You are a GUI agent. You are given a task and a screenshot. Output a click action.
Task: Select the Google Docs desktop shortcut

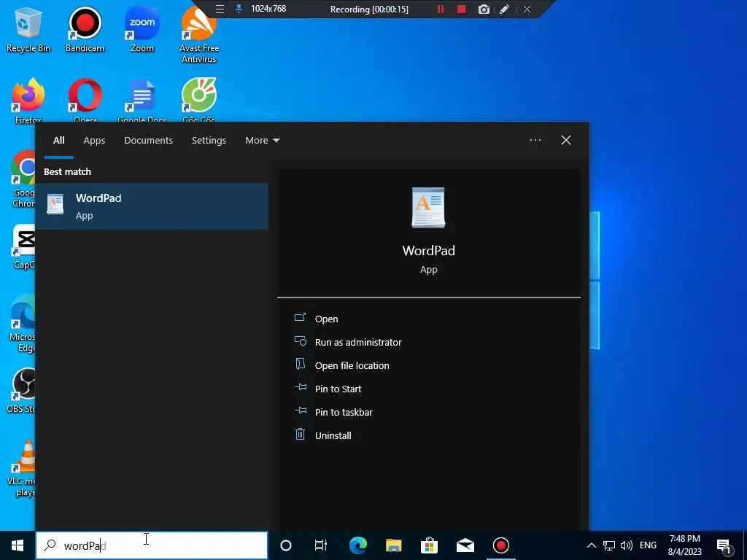142,100
